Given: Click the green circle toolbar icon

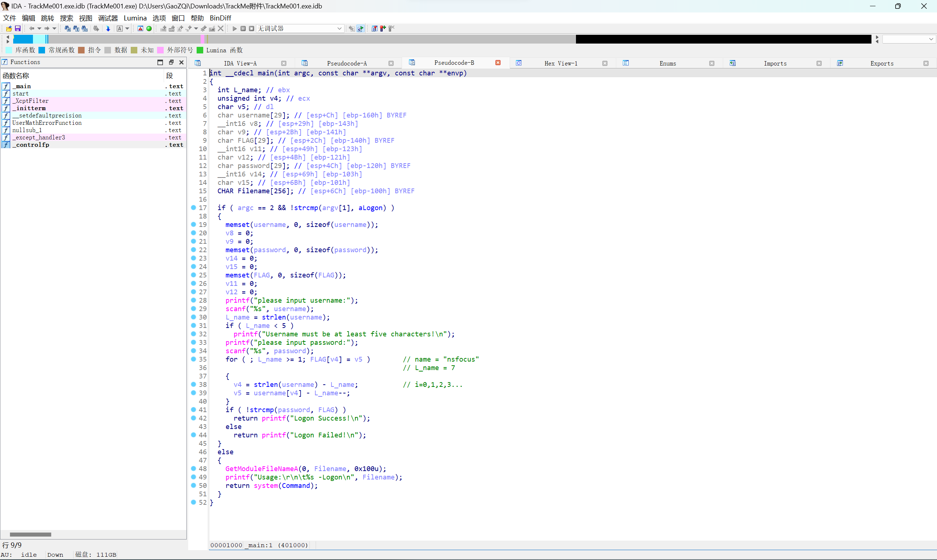Looking at the screenshot, I should [x=149, y=29].
